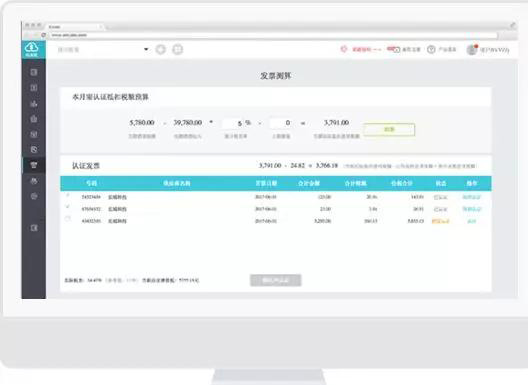Click the username text in header
Screen dimensions: 528x385
pos(494,50)
